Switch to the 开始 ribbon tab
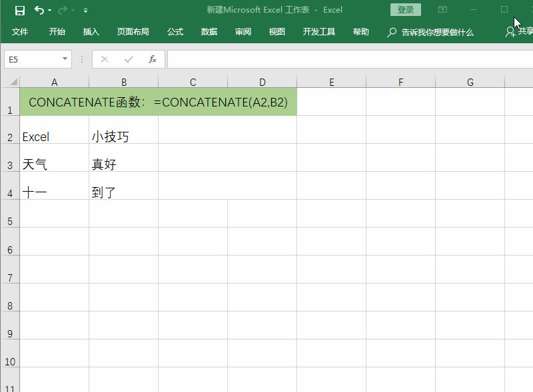 (57, 32)
